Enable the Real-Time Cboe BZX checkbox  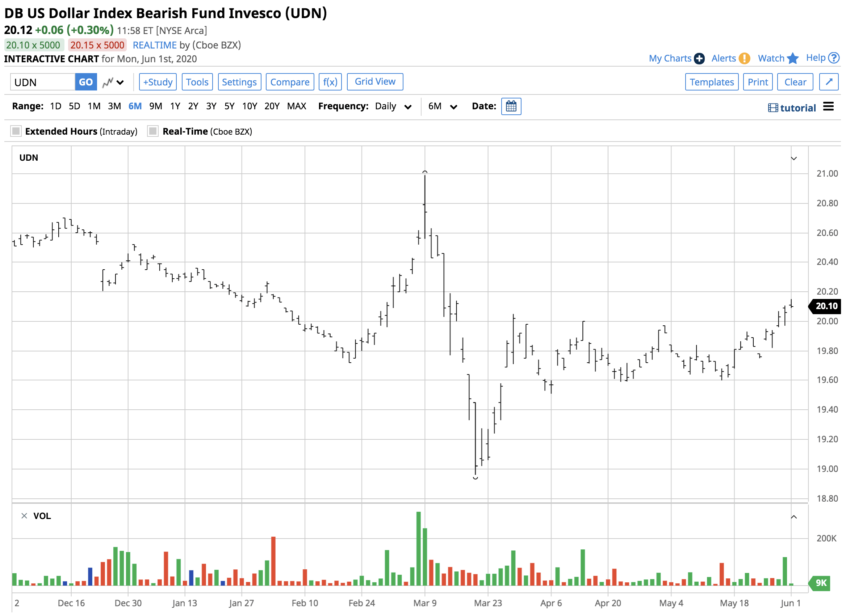point(153,131)
